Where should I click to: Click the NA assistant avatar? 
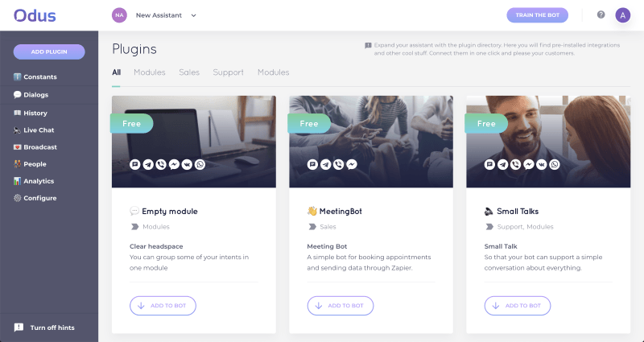(119, 15)
